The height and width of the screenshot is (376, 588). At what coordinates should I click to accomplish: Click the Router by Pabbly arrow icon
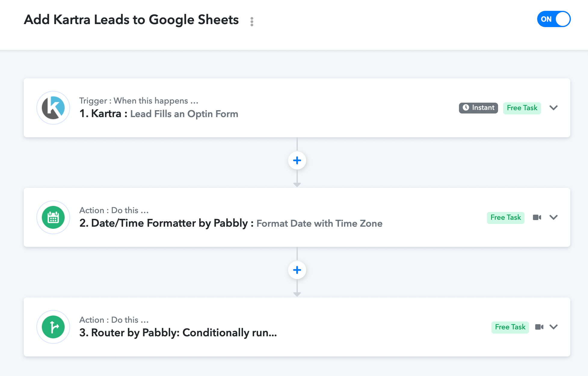[53, 327]
